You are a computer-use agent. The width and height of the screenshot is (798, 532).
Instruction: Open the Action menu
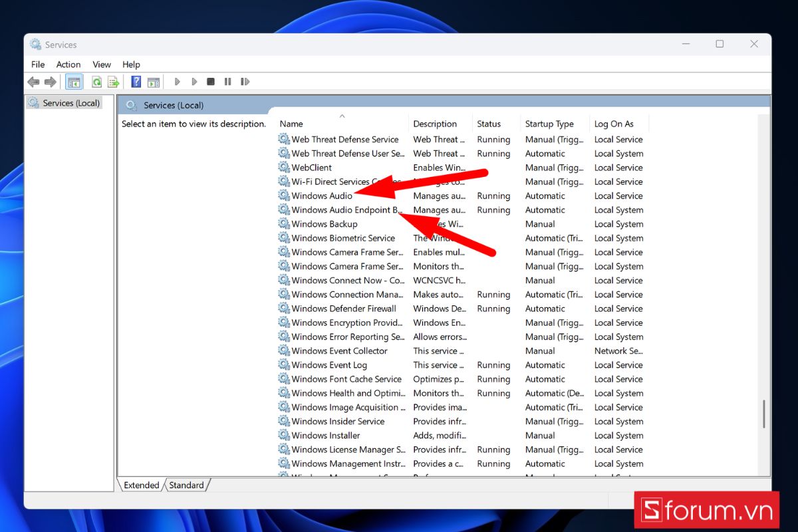(x=68, y=65)
